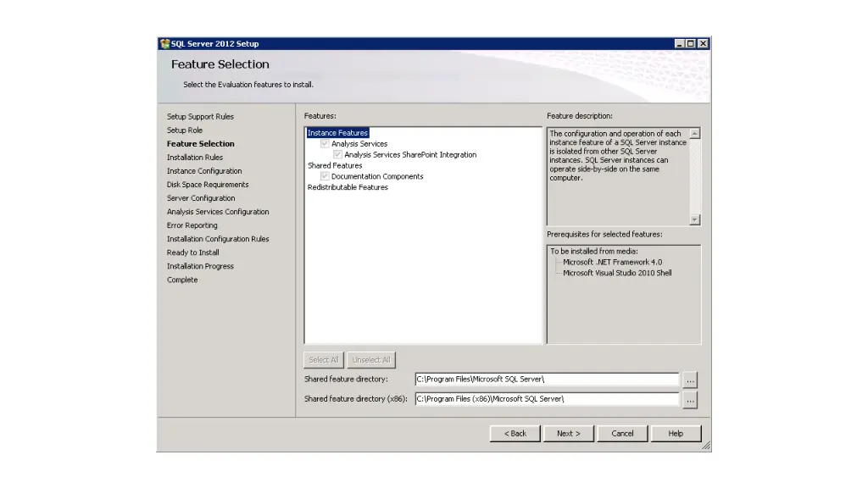Minimize the SQL Server 2012 Setup window
The image size is (868, 488).
(x=681, y=44)
